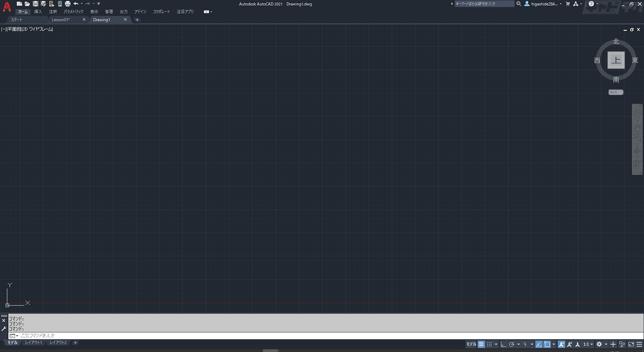This screenshot has width=644, height=352.
Task: Switch to the モデル layout tab
Action: [12, 342]
